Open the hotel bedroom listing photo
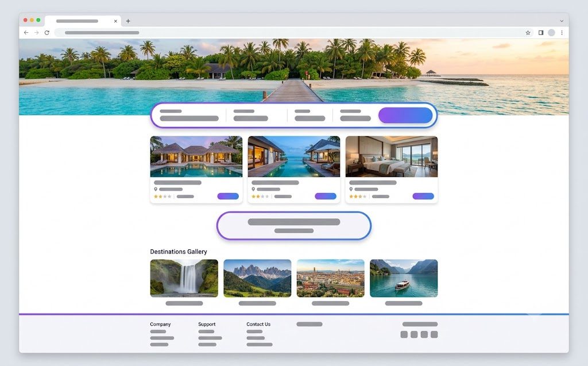The image size is (588, 366). tap(392, 156)
